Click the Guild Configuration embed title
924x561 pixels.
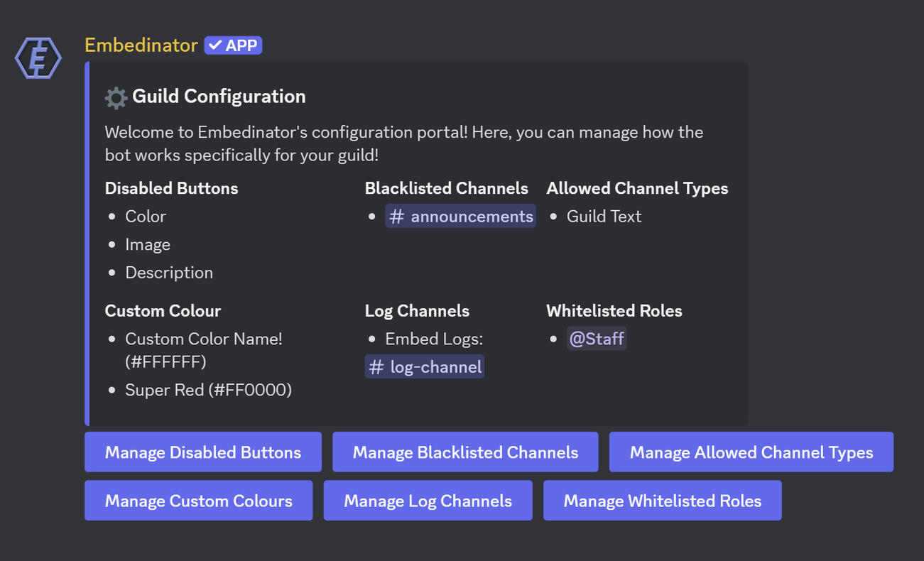pyautogui.click(x=219, y=97)
